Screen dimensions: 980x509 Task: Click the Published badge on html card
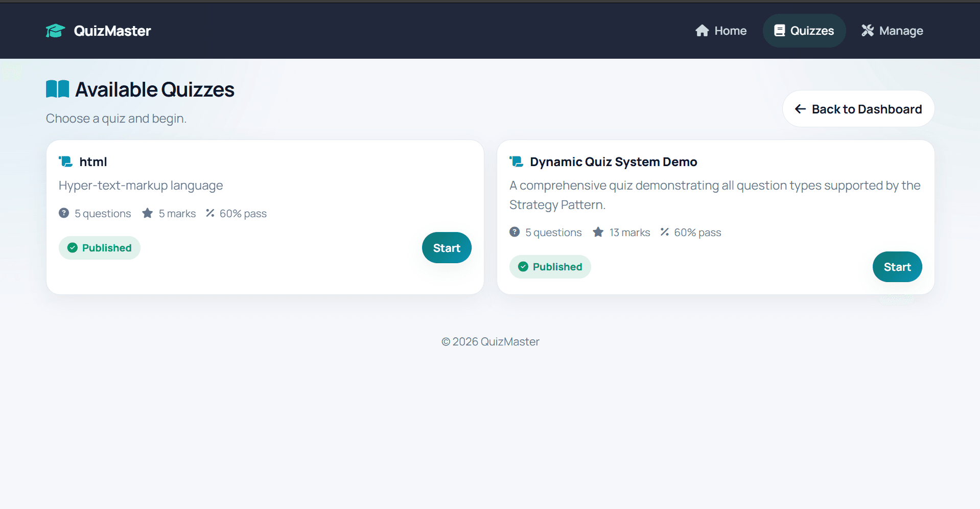coord(100,248)
